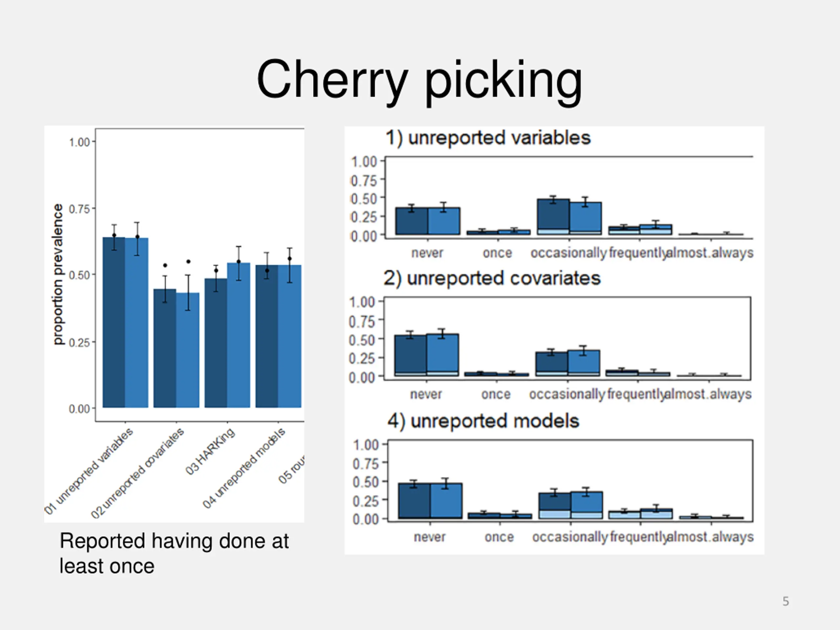Screen dimensions: 840x630
Task: Click the 'occasionally' label under unreported covariates chart
Action: point(567,394)
